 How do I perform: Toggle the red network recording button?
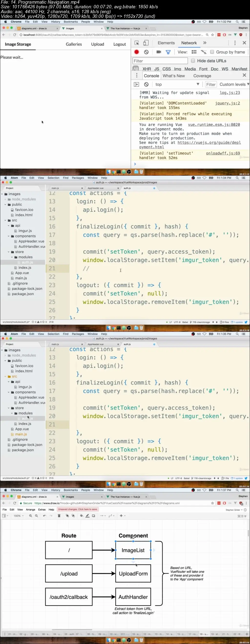[137, 52]
